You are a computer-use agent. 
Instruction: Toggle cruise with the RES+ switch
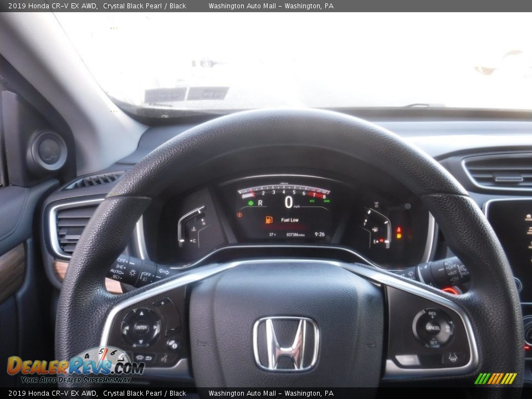click(x=432, y=315)
